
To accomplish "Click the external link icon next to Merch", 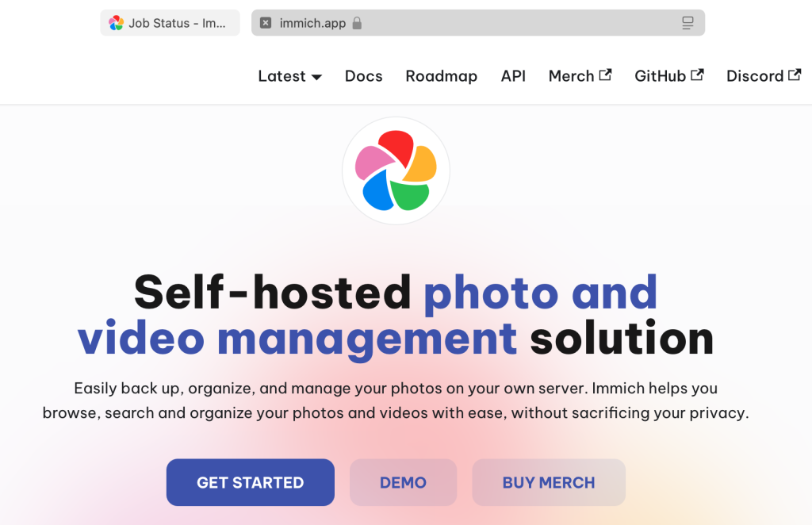I will click(x=606, y=75).
